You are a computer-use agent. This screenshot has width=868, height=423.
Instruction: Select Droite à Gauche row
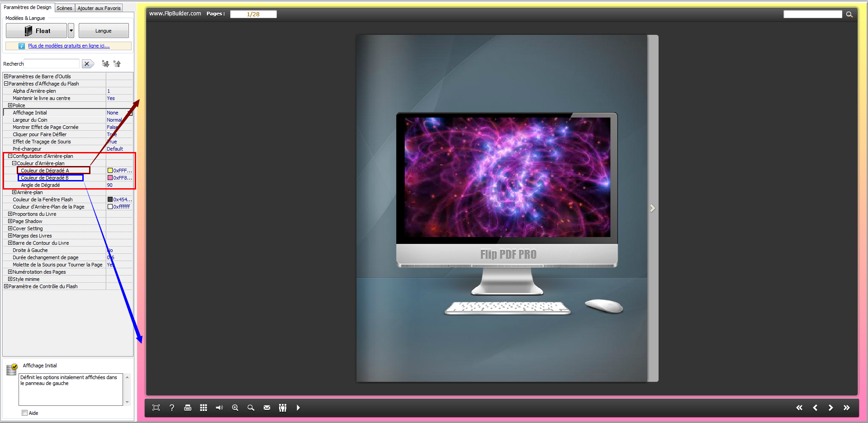pyautogui.click(x=68, y=250)
